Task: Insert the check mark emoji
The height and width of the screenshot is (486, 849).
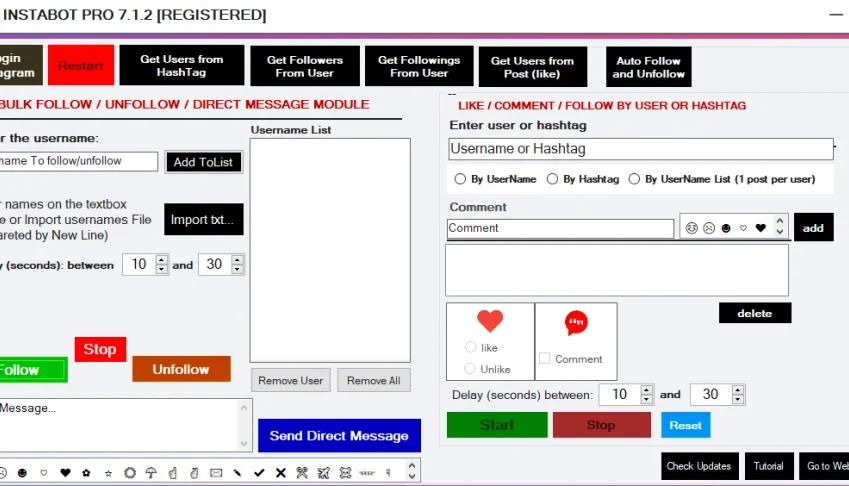Action: [x=259, y=473]
